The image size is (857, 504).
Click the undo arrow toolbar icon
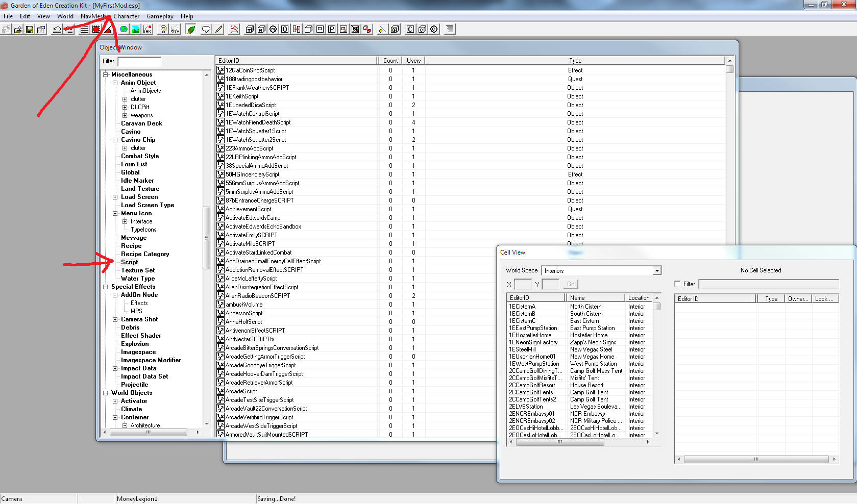[x=57, y=30]
